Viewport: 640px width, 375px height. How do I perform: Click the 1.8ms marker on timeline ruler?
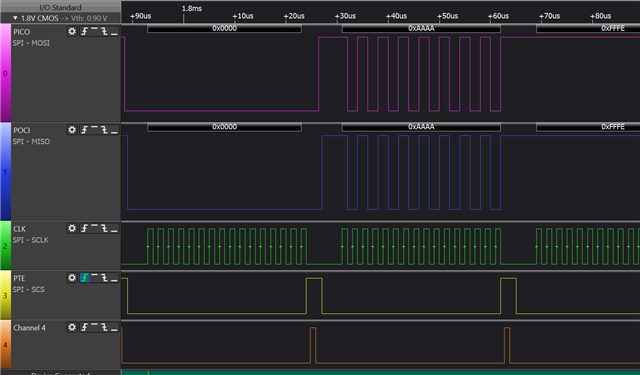click(192, 8)
